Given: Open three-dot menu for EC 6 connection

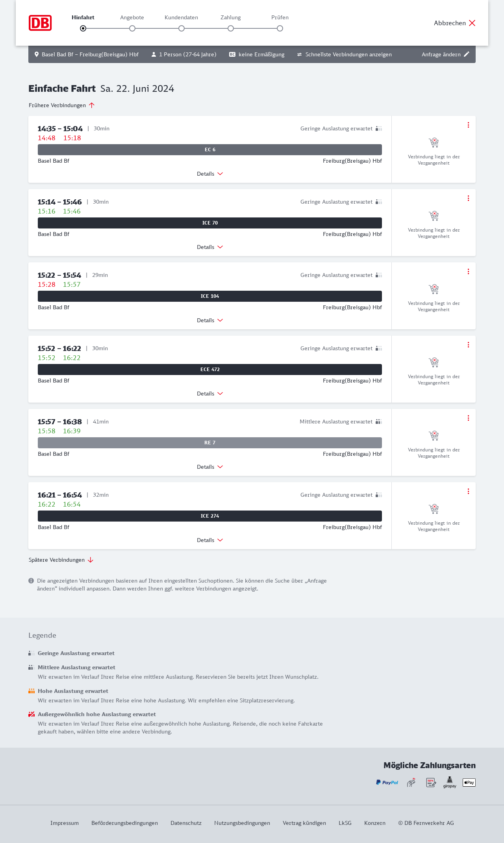Looking at the screenshot, I should click(x=468, y=125).
